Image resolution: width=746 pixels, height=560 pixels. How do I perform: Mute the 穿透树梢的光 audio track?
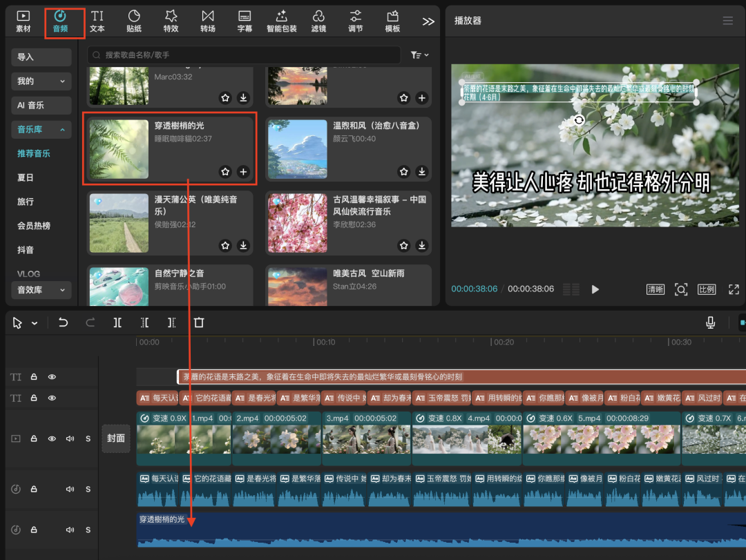pyautogui.click(x=70, y=530)
